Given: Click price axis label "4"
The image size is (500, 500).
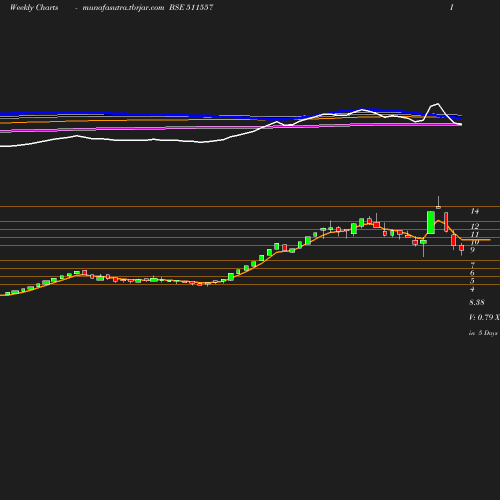Looking at the screenshot, I should pyautogui.click(x=472, y=289).
